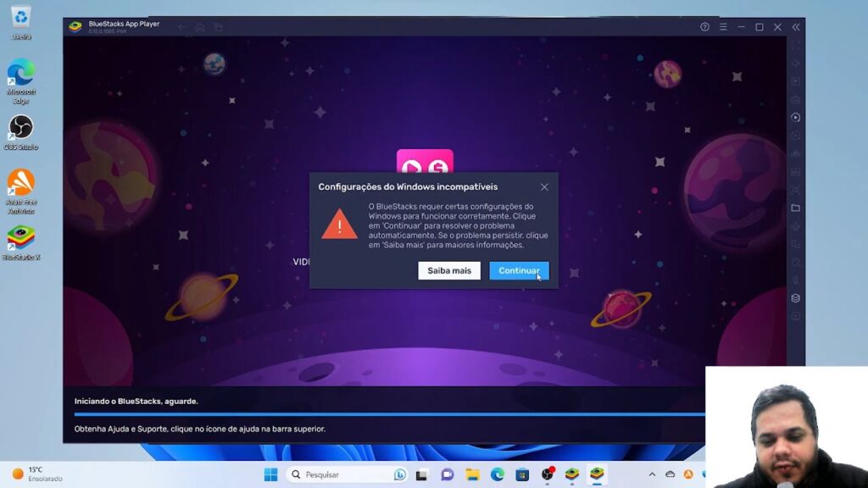868x488 pixels.
Task: Close the incompatible Windows settings dialog
Action: click(544, 187)
